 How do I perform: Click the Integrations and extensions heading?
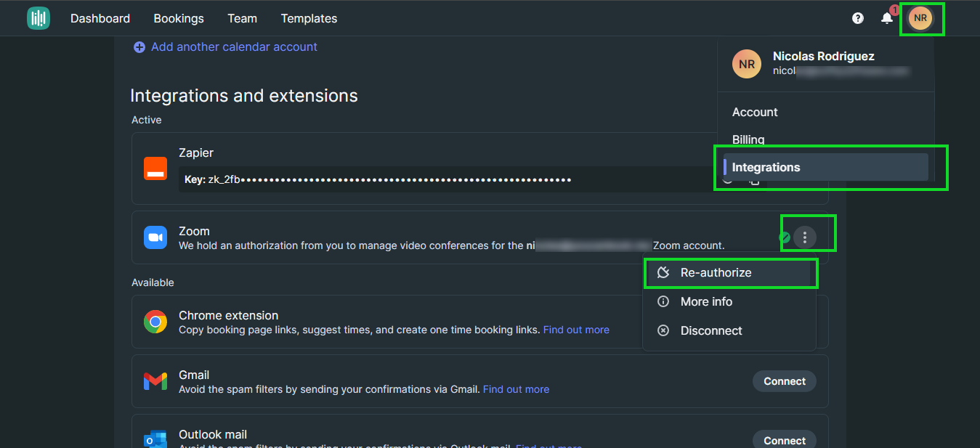[244, 95]
